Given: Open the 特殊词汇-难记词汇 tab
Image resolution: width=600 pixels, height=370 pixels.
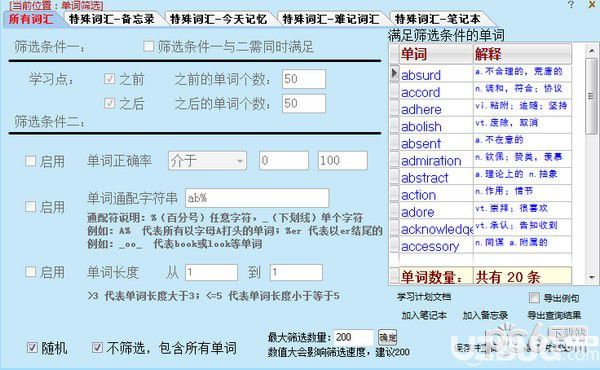Looking at the screenshot, I should [331, 19].
